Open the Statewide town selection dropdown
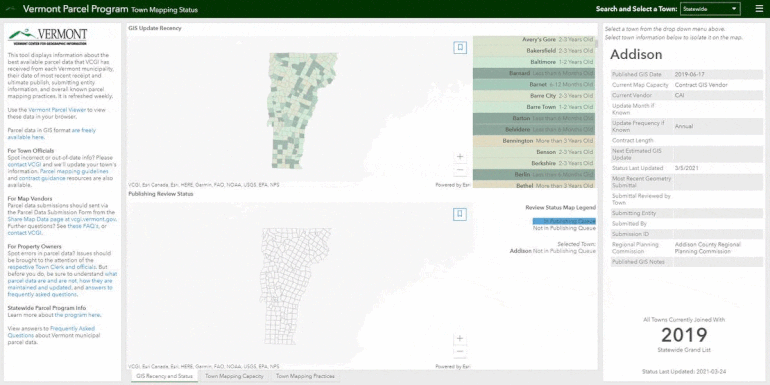Screen dimensions: 770x385 pyautogui.click(x=710, y=9)
